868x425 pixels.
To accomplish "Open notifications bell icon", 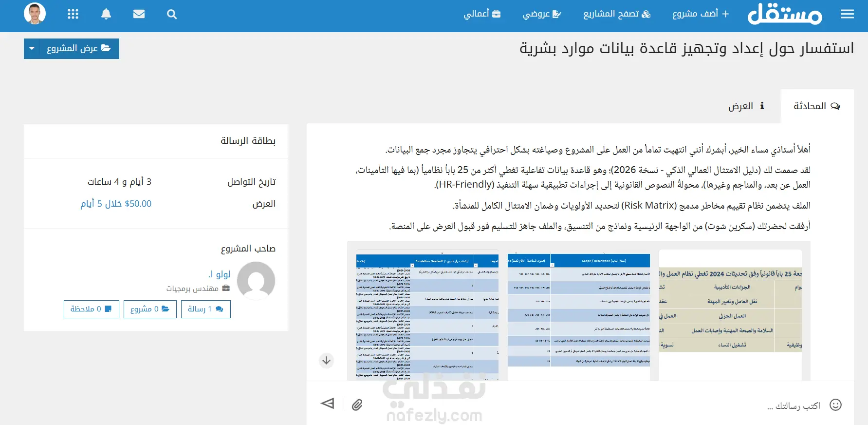I will coord(106,14).
